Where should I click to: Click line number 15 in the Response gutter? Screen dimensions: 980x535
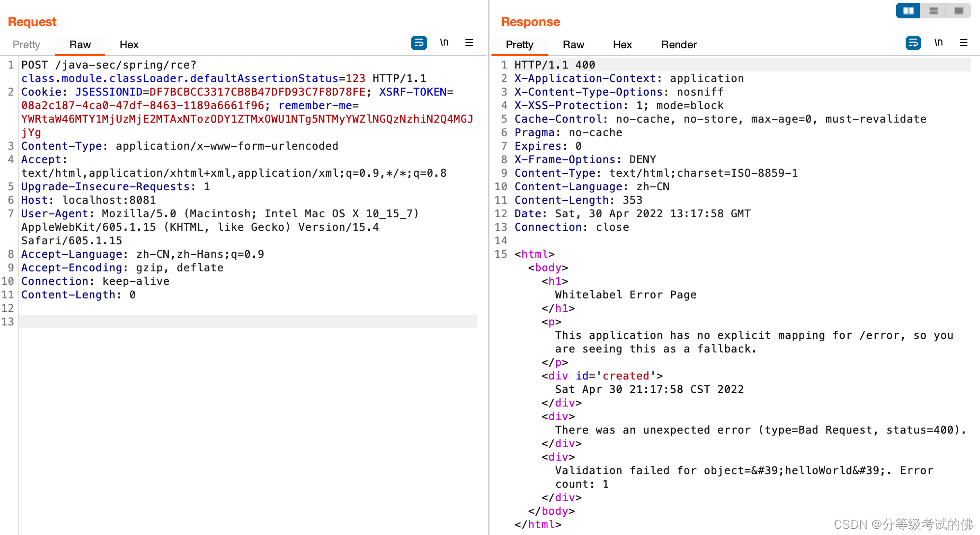coord(500,254)
